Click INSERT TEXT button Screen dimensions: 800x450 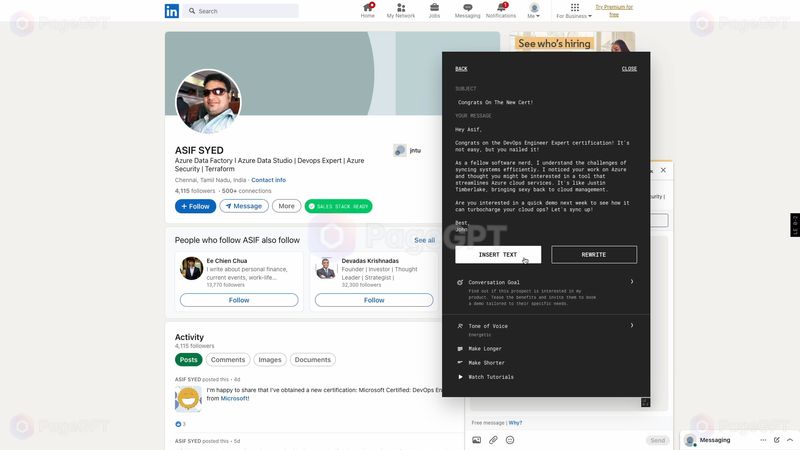tap(498, 255)
